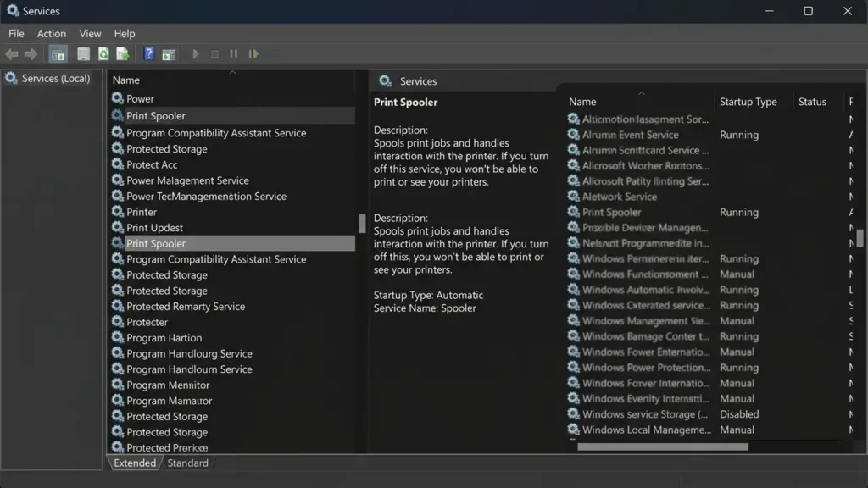Select Power Malagement Service in the list
Screen dimensions: 868x488
(232, 180)
